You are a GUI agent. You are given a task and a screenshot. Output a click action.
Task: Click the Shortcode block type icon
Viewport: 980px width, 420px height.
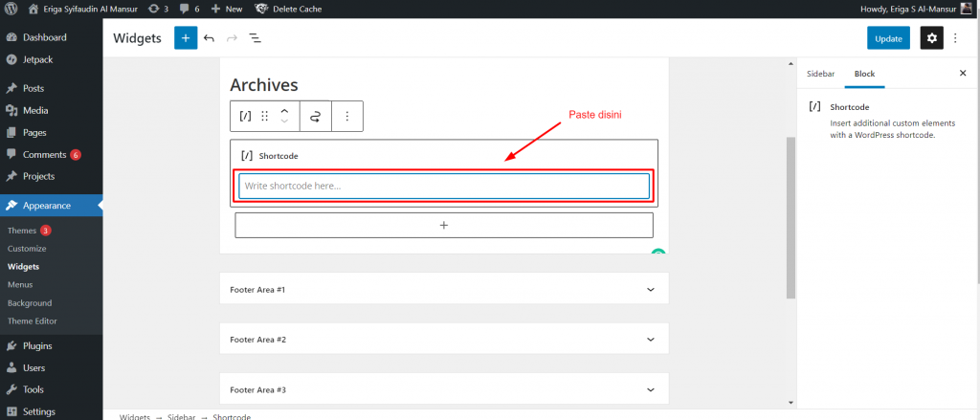246,117
